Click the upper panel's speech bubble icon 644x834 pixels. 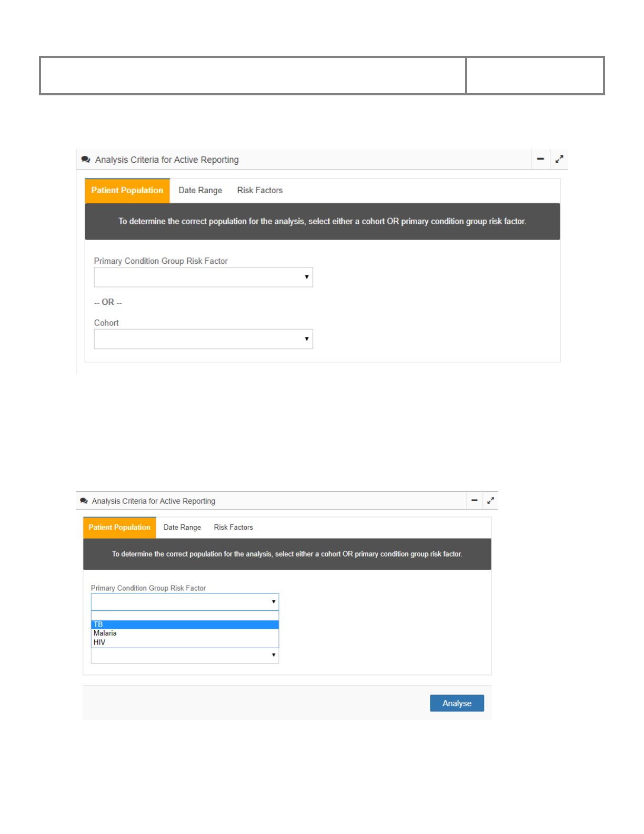[x=86, y=160]
